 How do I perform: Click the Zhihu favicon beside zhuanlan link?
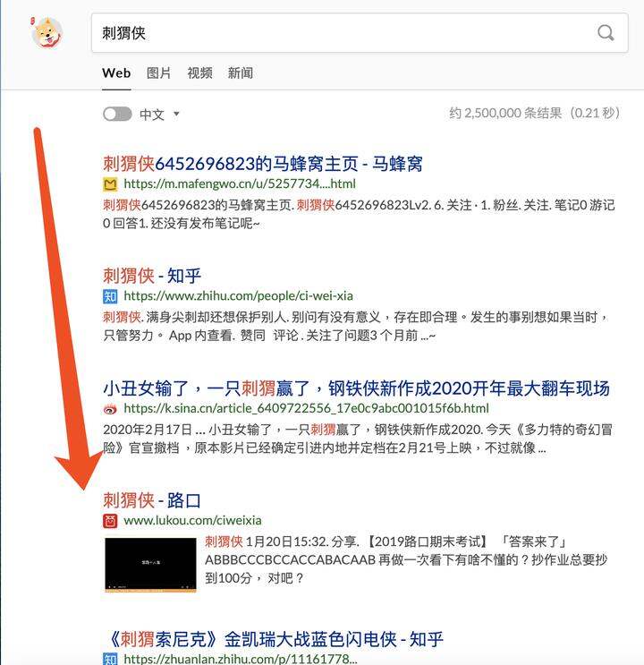(110, 659)
